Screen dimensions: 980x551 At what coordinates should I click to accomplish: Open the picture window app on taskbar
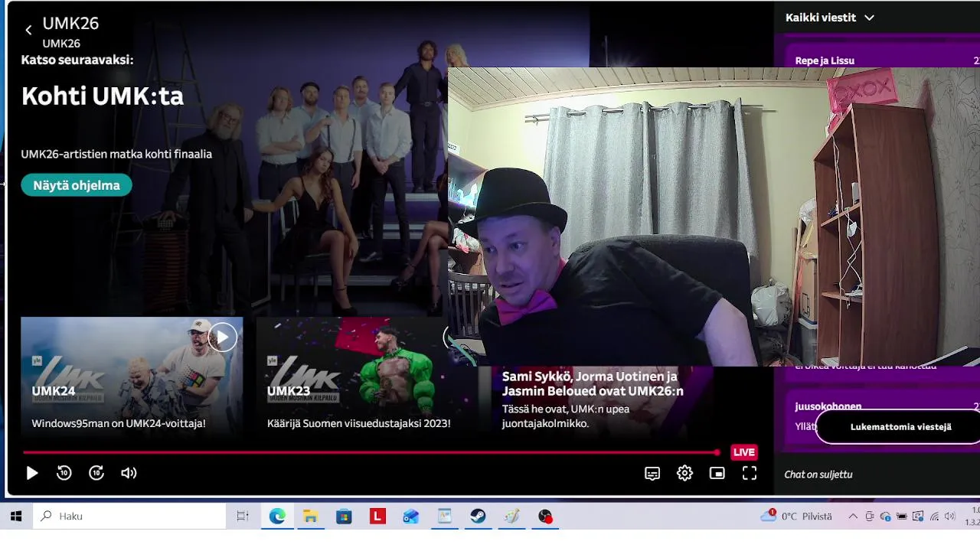(x=445, y=517)
